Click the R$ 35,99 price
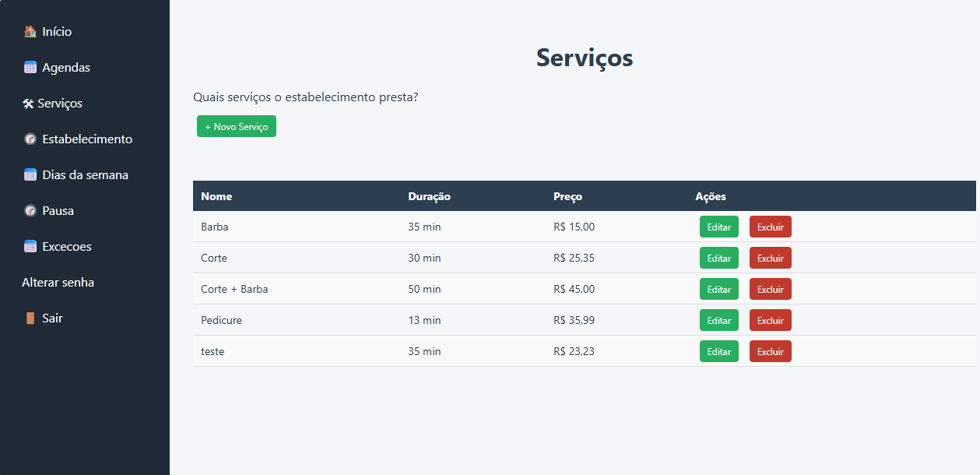Screen dimensions: 980x475 [x=574, y=320]
